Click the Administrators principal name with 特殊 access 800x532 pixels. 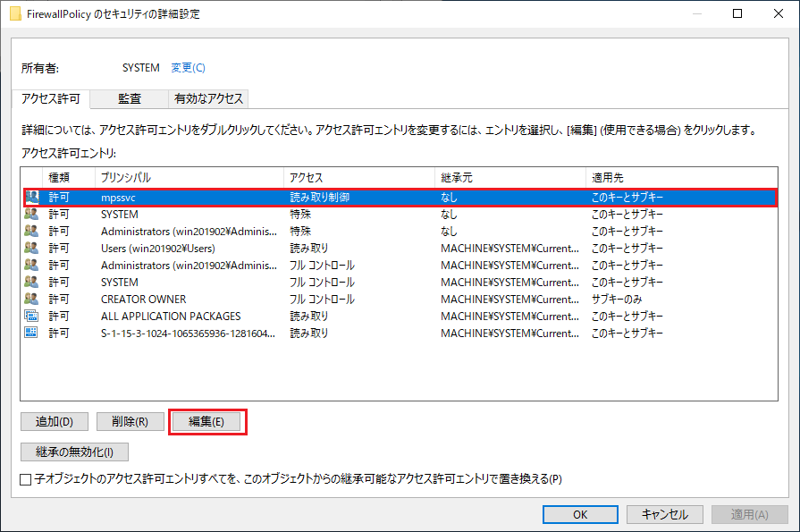click(189, 232)
